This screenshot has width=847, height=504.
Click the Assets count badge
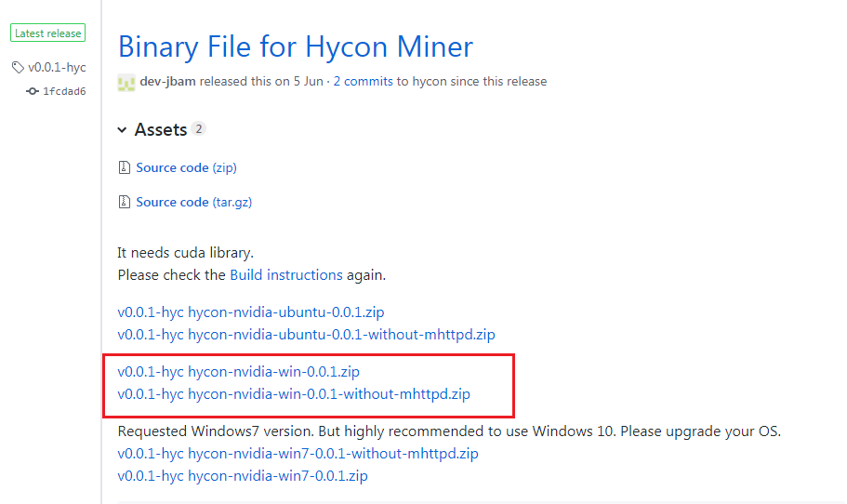(199, 129)
